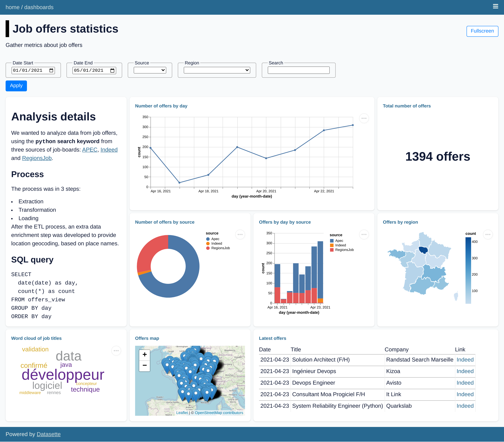The width and height of the screenshot is (504, 442).
Task: Click the three-dot menu on offers by day by source
Action: click(364, 234)
